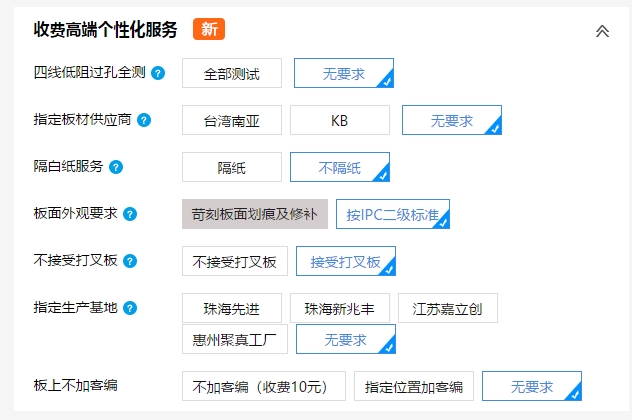The width and height of the screenshot is (632, 420).
Task: Click the orange 新 badge
Action: [x=209, y=29]
